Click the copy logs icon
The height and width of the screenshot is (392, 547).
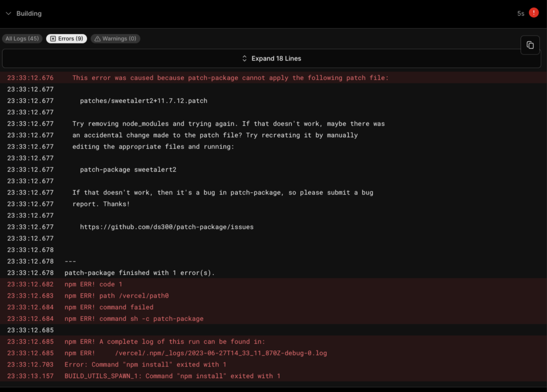(x=530, y=45)
